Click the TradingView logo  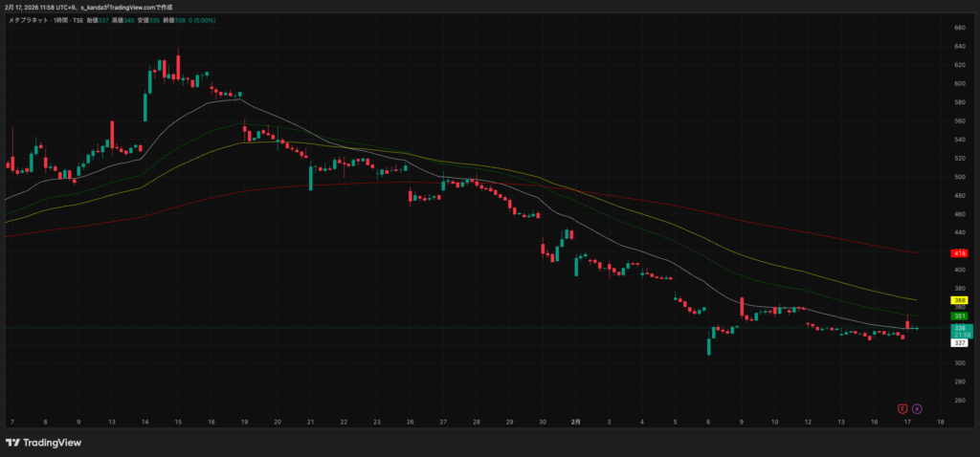click(43, 443)
